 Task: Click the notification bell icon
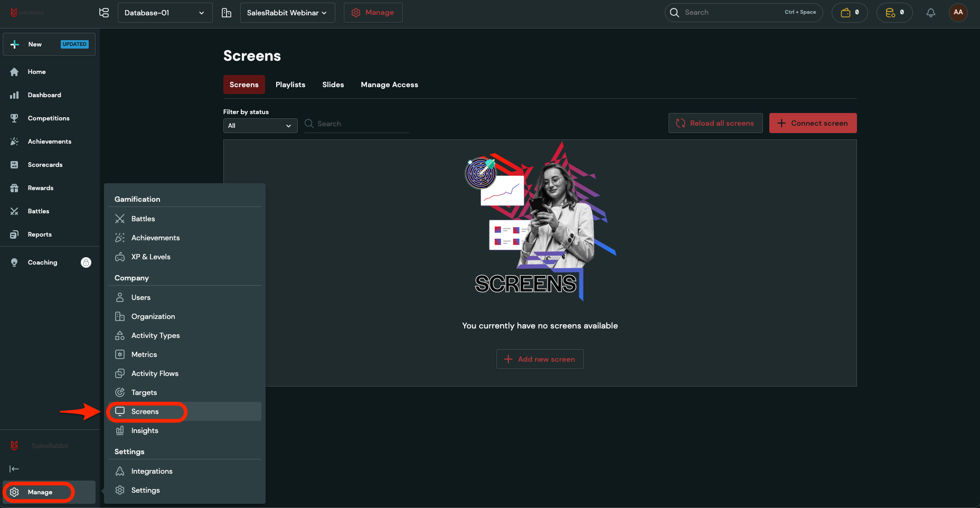[x=930, y=13]
